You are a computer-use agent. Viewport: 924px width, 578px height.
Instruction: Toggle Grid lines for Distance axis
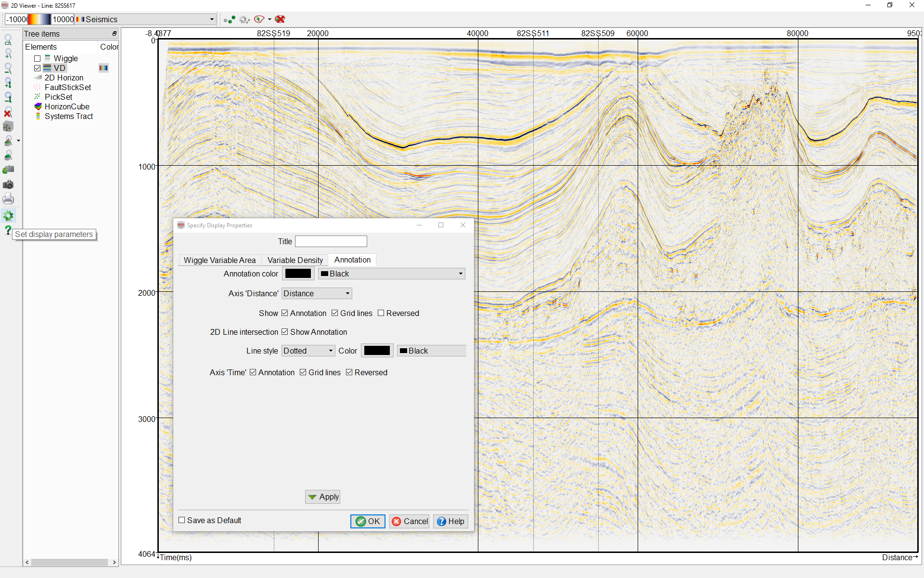click(x=335, y=313)
